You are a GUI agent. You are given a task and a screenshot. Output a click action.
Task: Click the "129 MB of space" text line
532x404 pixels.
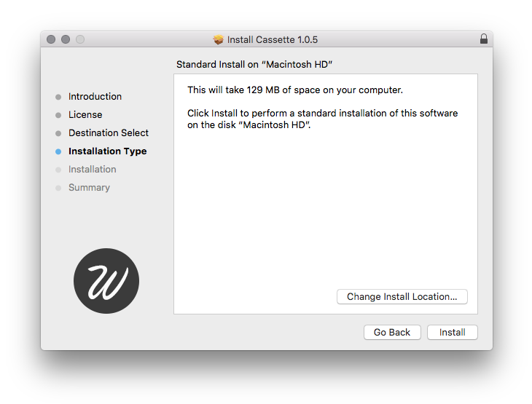coord(294,90)
